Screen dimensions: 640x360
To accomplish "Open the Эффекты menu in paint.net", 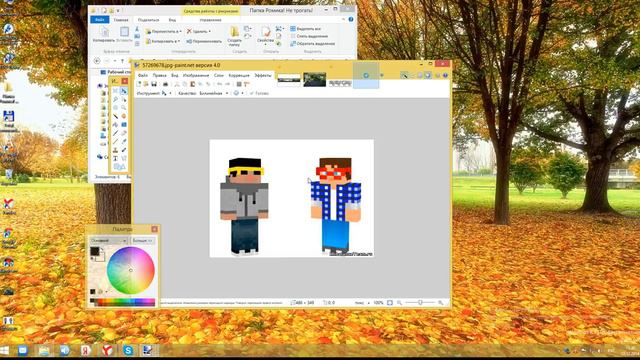I will [x=263, y=76].
